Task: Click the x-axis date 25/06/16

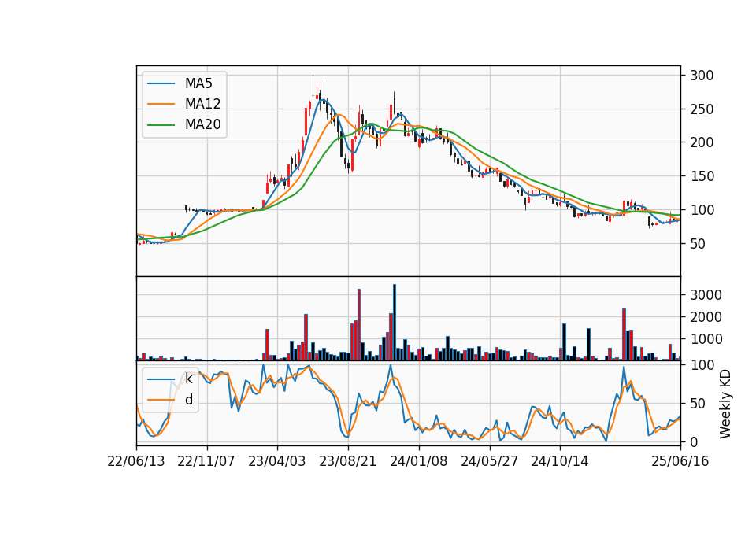Action: pyautogui.click(x=680, y=461)
